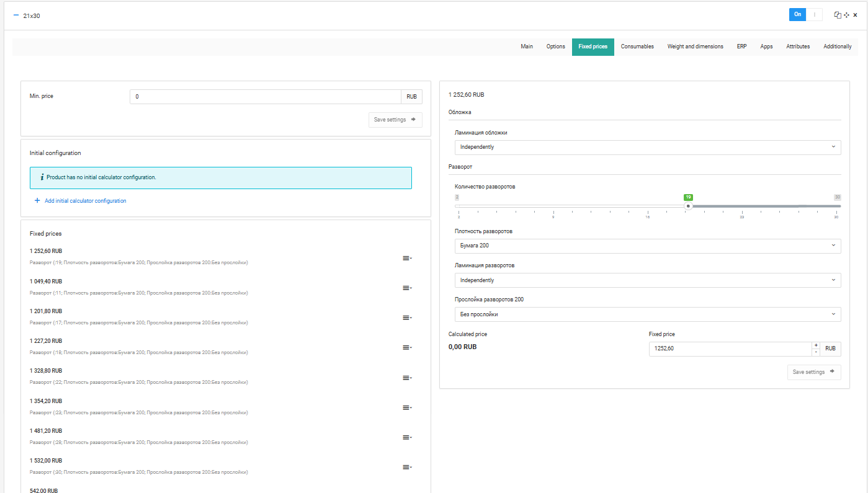Open the Apps tab

tap(766, 47)
